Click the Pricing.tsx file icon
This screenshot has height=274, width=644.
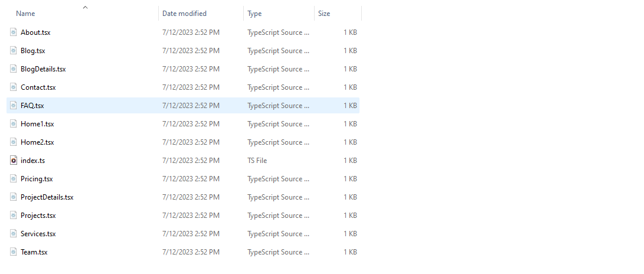pos(14,179)
